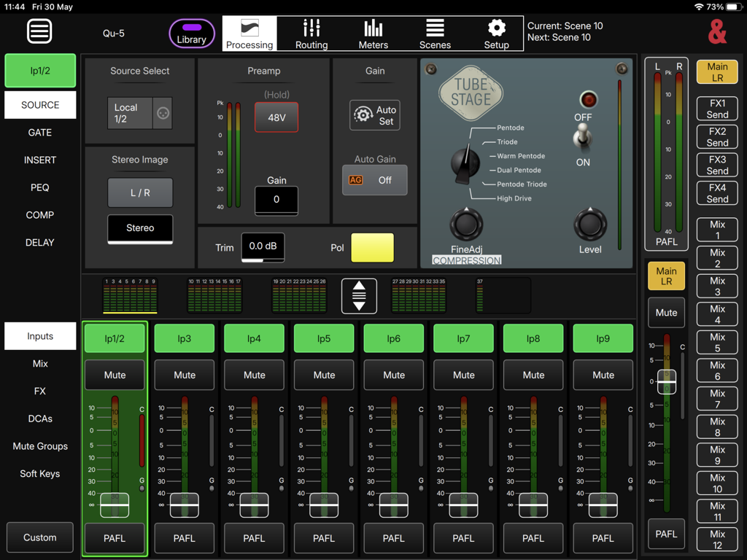Click the yellow Pol polarity swatch
Viewport: 747px width, 560px height.
click(x=372, y=247)
